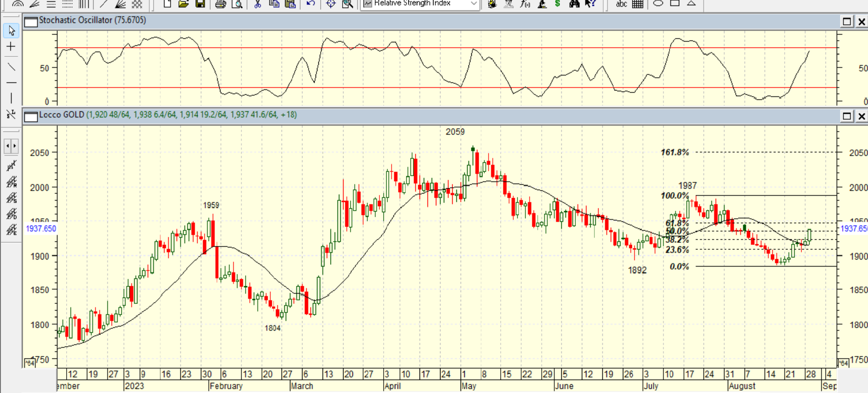
Task: Select the diagonal trendline tool in left toolbar
Action: (x=11, y=67)
